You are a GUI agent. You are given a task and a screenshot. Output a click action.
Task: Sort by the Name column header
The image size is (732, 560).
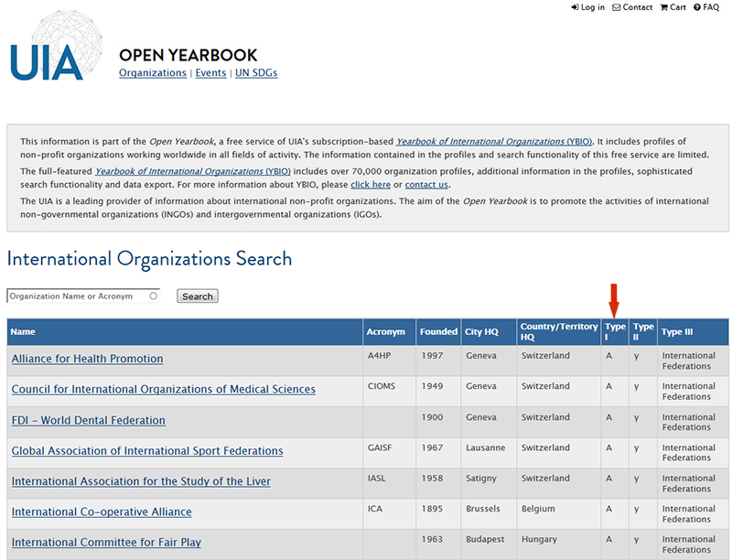[x=185, y=332]
